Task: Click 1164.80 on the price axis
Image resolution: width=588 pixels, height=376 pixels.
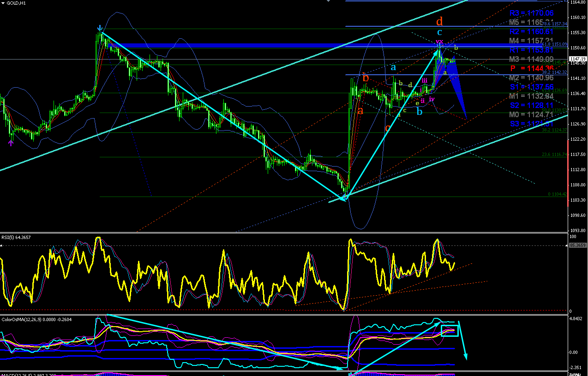Action: click(x=578, y=2)
